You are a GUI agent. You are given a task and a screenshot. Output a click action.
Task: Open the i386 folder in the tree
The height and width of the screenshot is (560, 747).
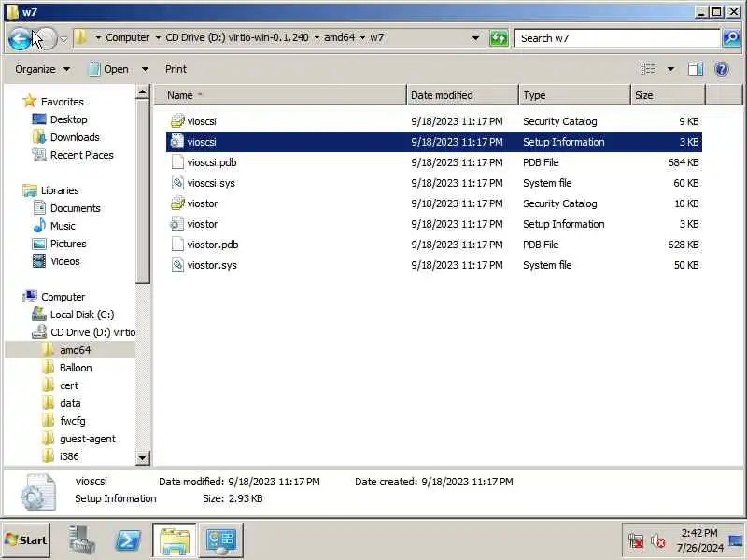pos(69,456)
